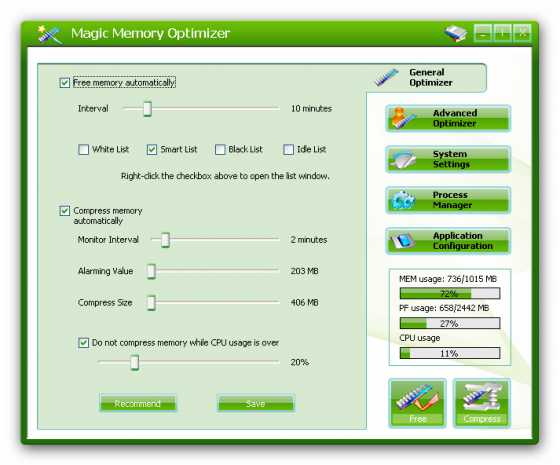Click 'PF usage: 658/2442 MB' text
Viewport: 560px width, 465px height.
pyautogui.click(x=444, y=308)
